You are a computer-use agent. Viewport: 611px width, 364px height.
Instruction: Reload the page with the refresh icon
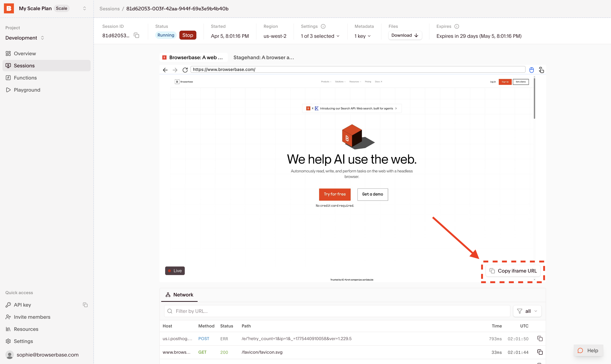[x=185, y=70]
